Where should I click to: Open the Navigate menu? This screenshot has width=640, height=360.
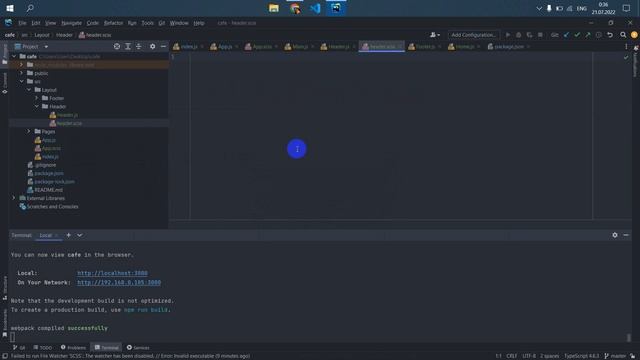point(71,23)
